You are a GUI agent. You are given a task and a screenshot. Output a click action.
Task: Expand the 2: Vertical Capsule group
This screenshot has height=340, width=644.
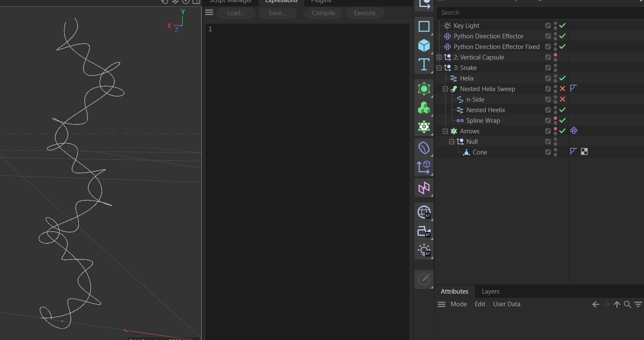coord(439,57)
